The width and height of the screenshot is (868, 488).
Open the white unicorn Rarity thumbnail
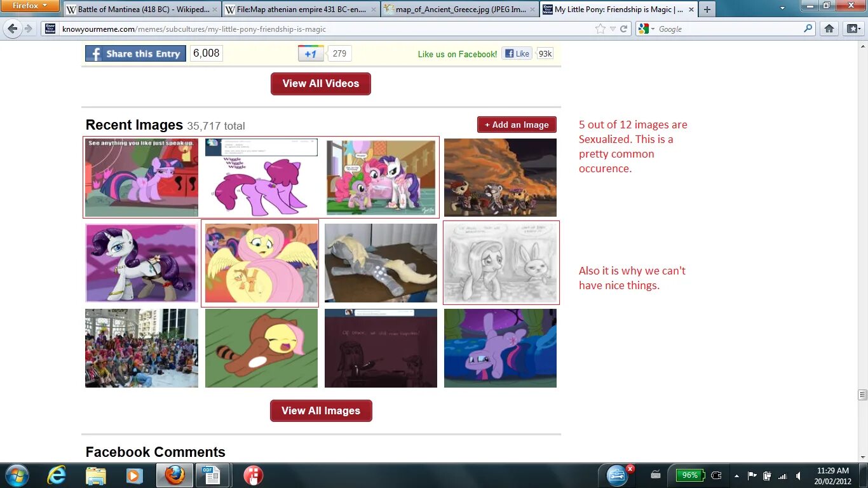coord(141,263)
